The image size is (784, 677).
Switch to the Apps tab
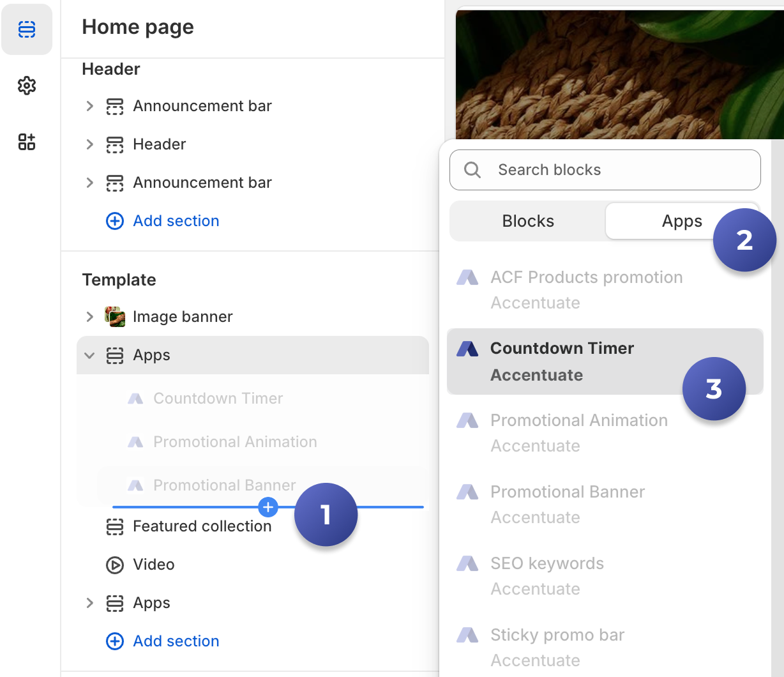tap(681, 221)
